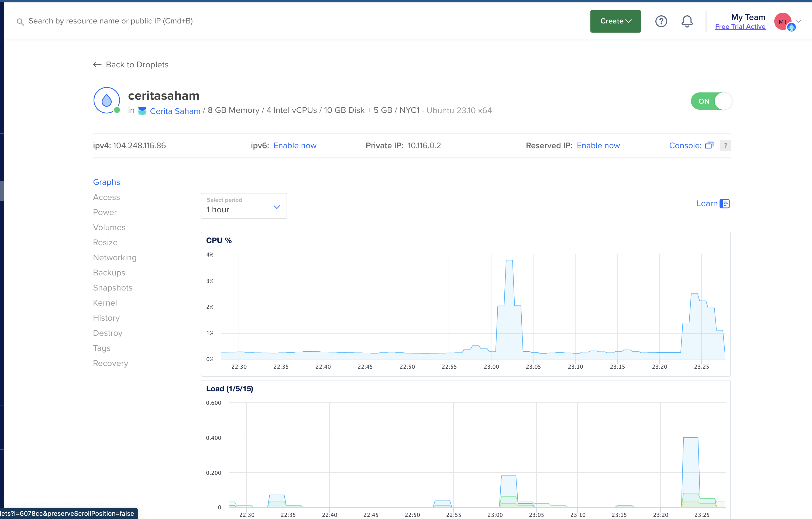
Task: Open the notifications bell
Action: pos(687,21)
